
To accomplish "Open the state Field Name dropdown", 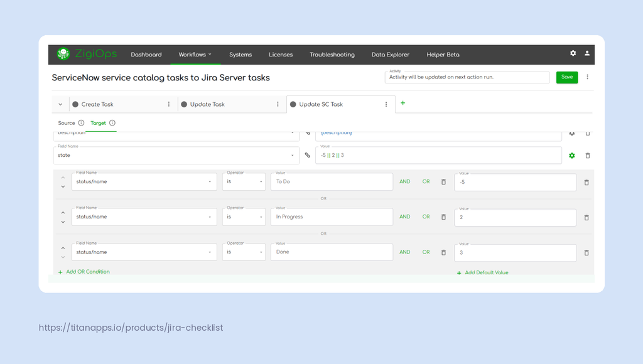I will pos(176,156).
